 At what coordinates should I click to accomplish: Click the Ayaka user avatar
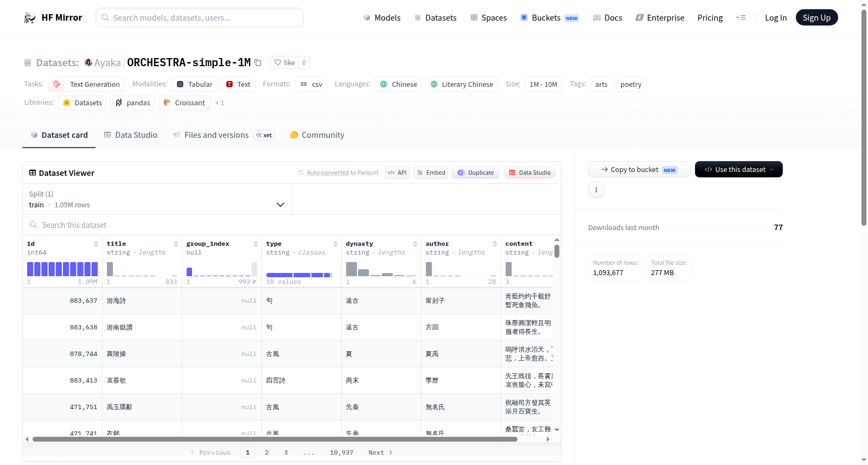click(x=88, y=62)
